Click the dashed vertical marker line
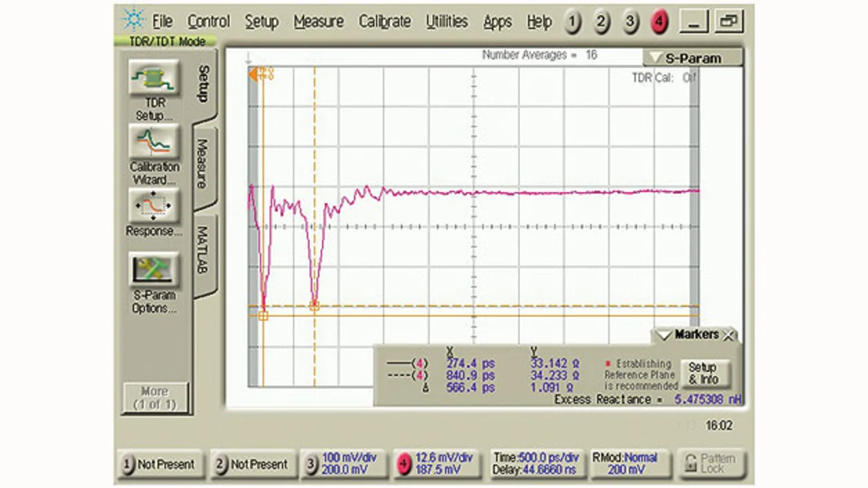This screenshot has width=868, height=488. coord(315,170)
